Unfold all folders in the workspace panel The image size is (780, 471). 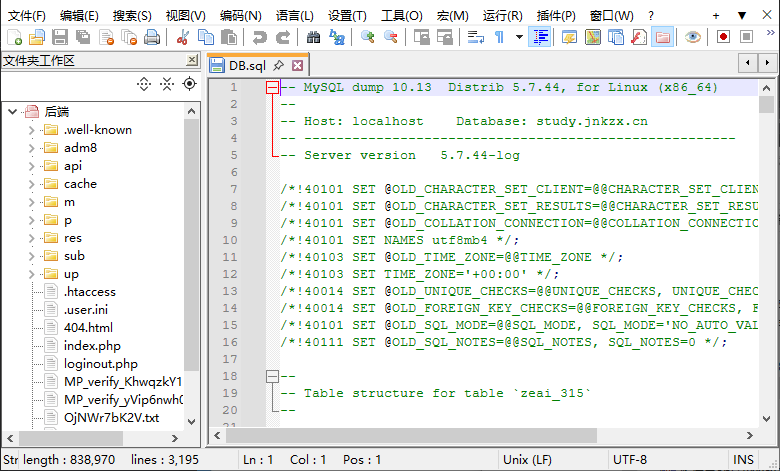[144, 84]
